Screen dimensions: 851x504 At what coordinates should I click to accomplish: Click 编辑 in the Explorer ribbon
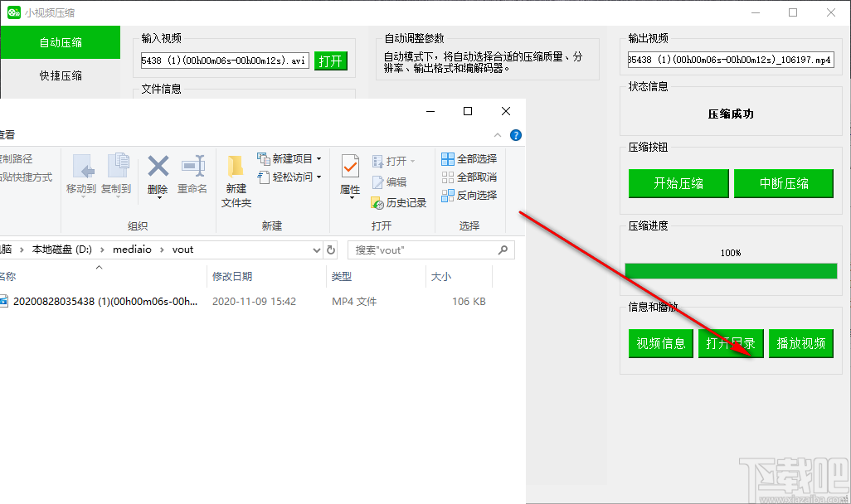(389, 182)
